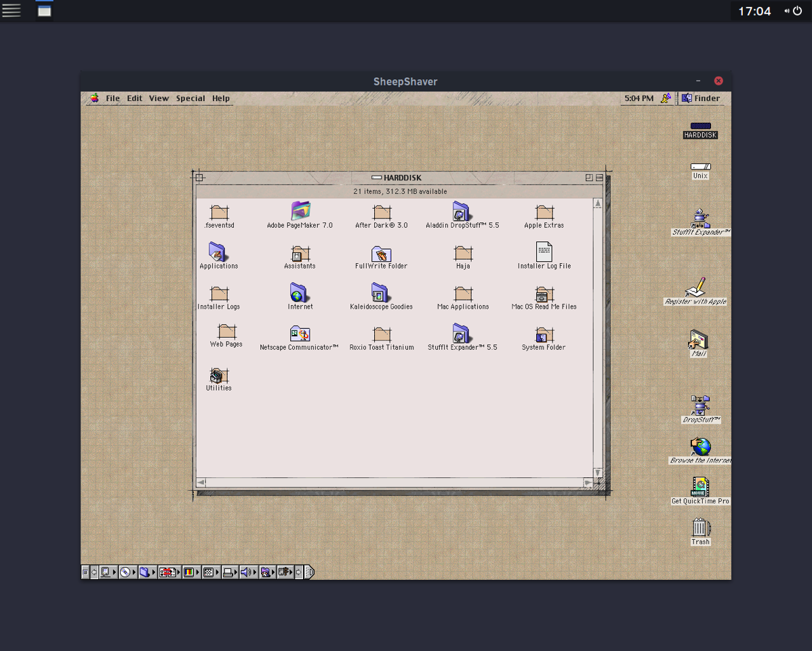The image size is (812, 651).
Task: Click the 5:04 PM menu bar clock
Action: tap(638, 98)
